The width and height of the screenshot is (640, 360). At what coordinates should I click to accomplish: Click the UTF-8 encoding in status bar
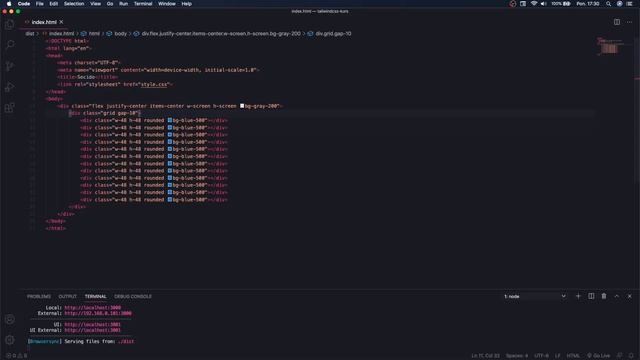pos(542,356)
